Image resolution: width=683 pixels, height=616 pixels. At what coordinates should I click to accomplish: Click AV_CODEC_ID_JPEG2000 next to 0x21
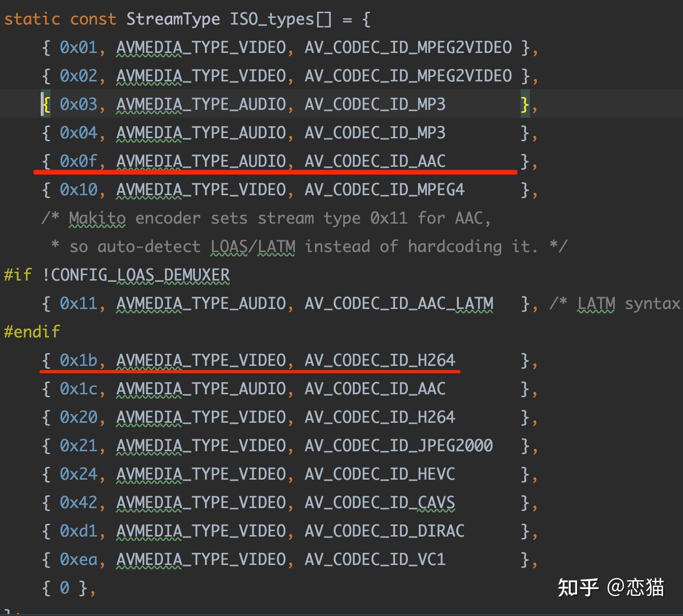[398, 445]
